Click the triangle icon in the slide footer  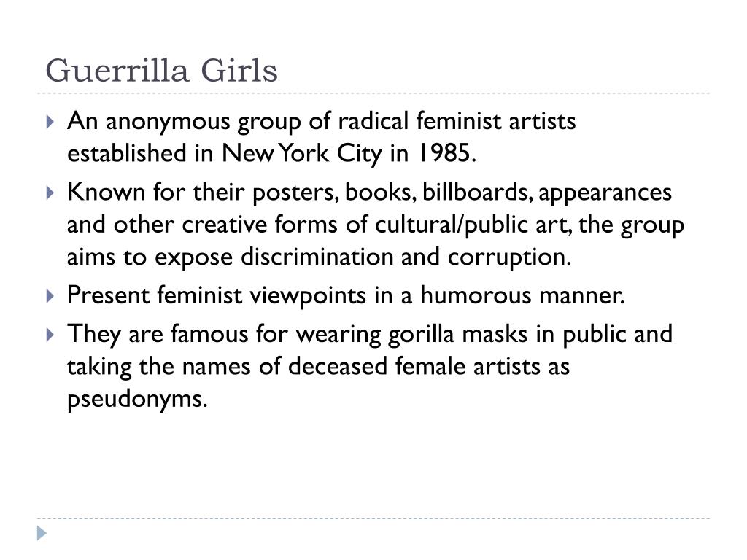pos(42,533)
